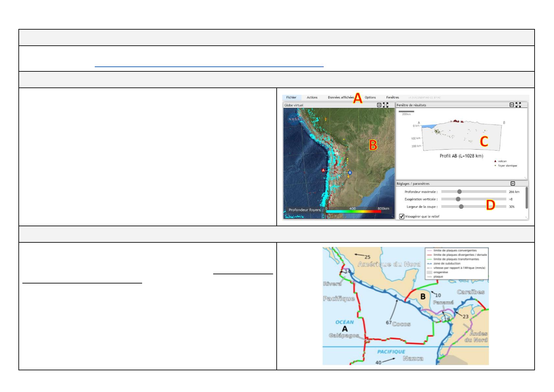Open the Options menu

(370, 97)
